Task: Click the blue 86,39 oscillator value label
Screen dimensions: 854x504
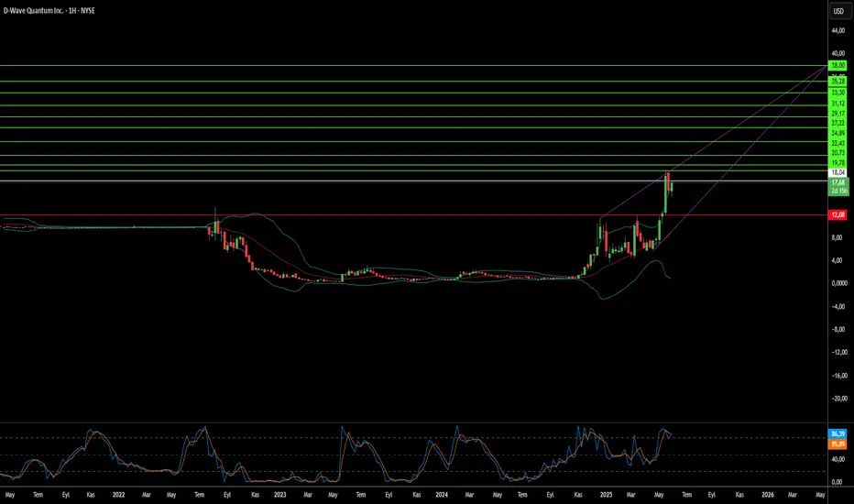Action: [x=838, y=432]
